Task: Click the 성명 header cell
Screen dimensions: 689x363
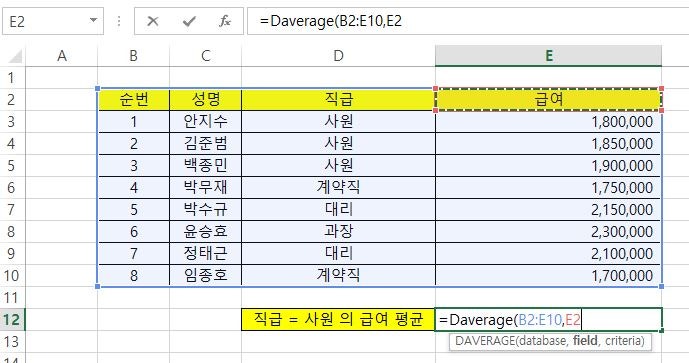Action: pyautogui.click(x=205, y=100)
